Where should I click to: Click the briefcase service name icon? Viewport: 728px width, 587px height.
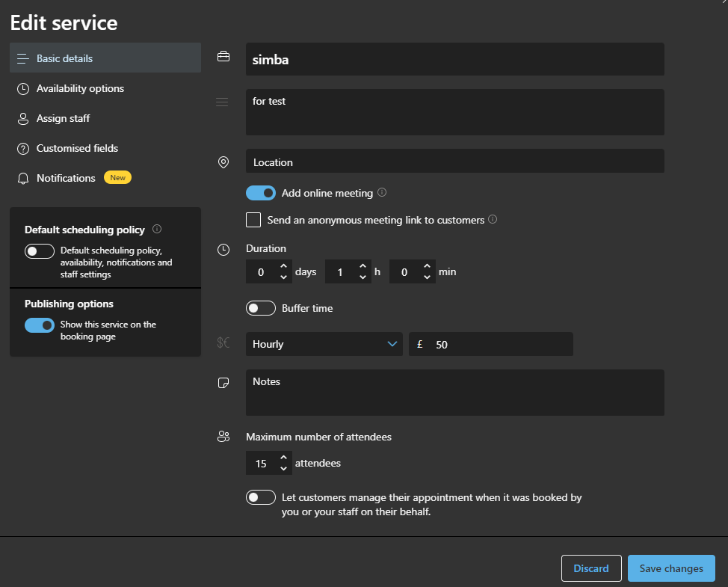click(x=223, y=56)
